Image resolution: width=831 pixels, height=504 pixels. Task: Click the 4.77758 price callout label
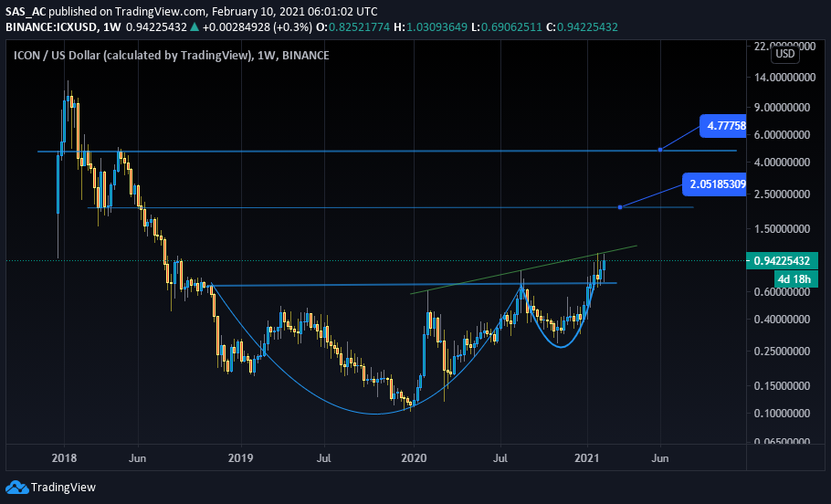point(723,126)
